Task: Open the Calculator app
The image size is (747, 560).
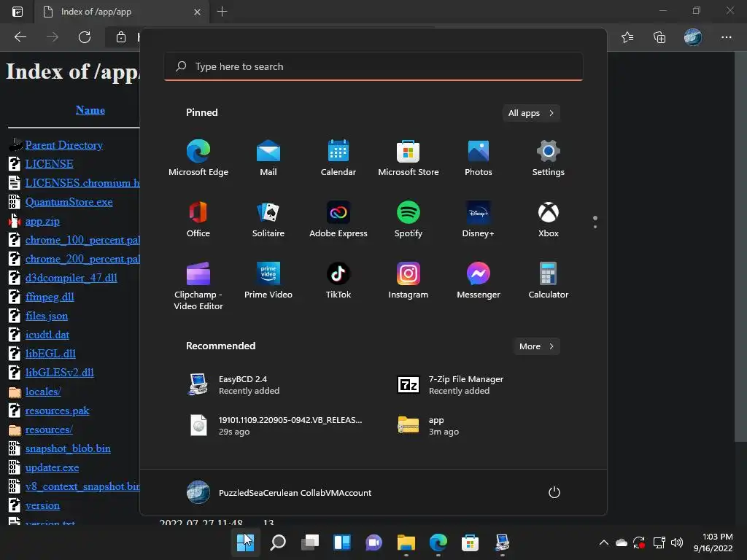Action: coord(549,281)
